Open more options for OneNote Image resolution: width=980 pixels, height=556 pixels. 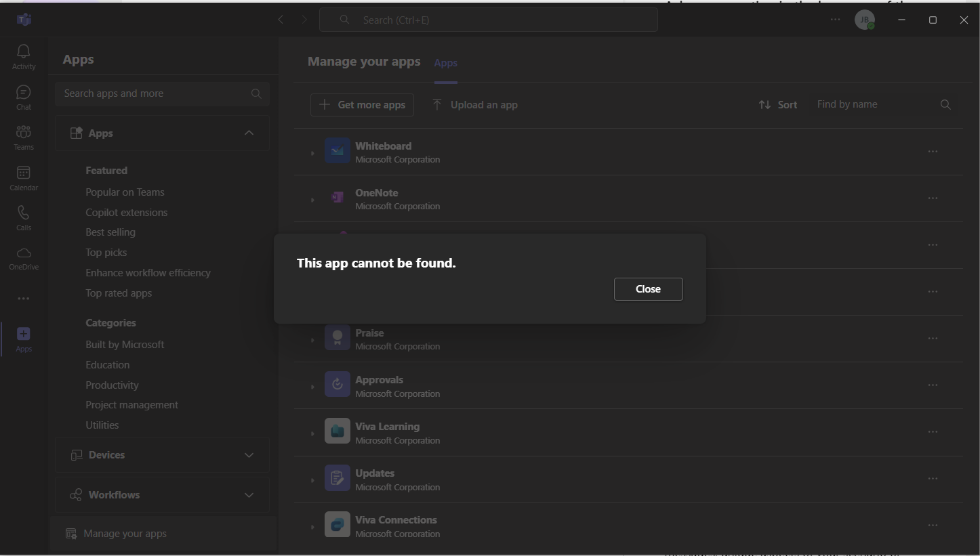pos(933,198)
